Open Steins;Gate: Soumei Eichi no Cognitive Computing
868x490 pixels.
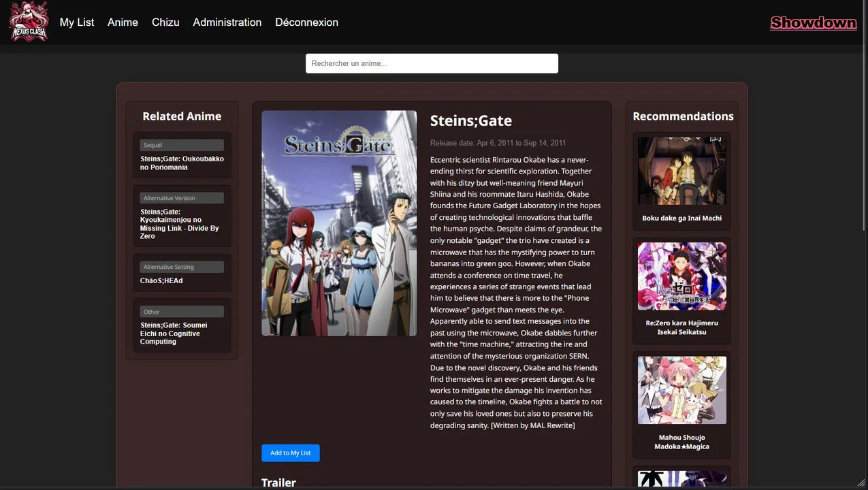[x=174, y=333]
